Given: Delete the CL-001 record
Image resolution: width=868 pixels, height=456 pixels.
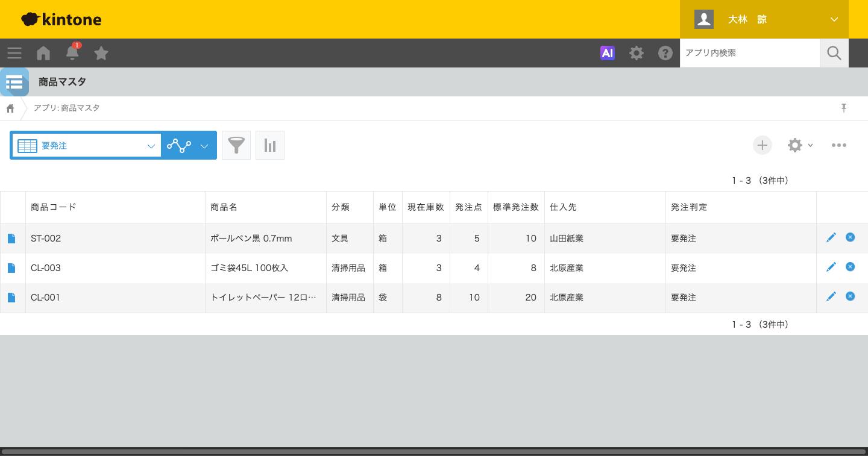Looking at the screenshot, I should (850, 296).
